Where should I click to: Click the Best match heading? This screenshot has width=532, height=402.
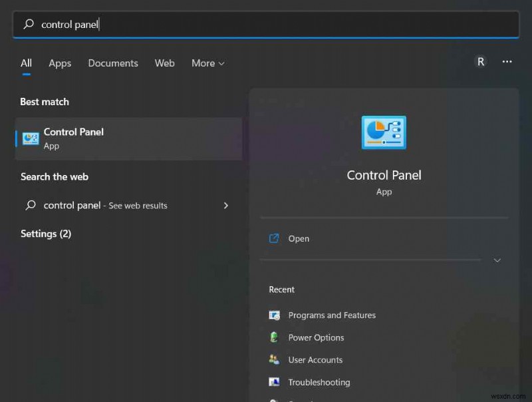(x=45, y=102)
